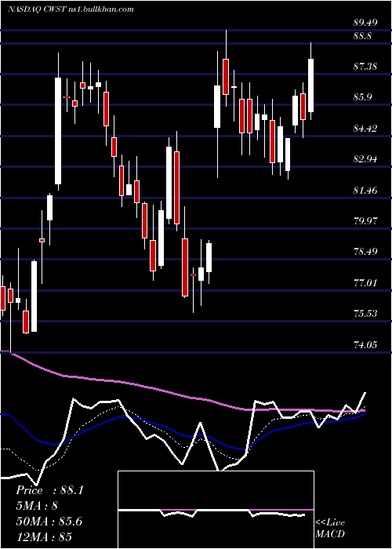Click the last white candlestick on the right
392x549 pixels.
(310, 85)
